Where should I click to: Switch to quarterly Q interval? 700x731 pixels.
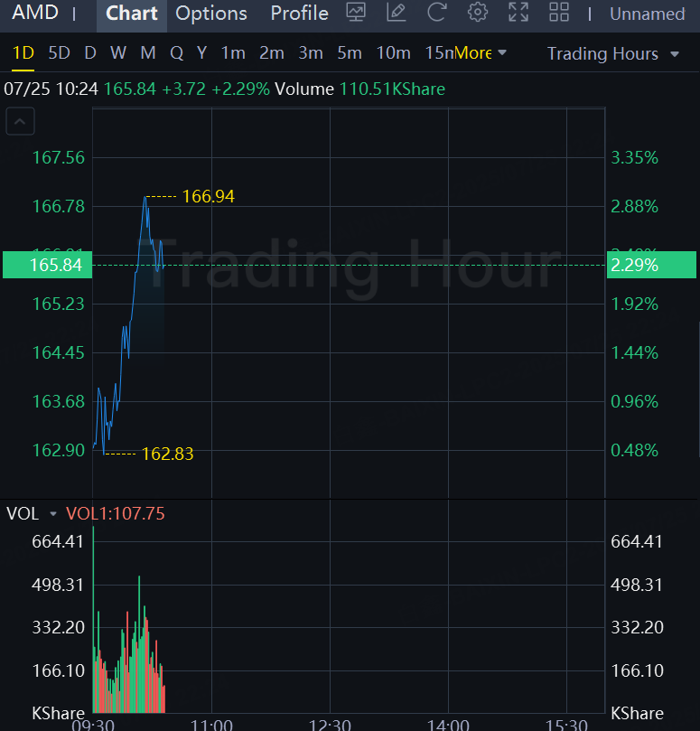[x=177, y=53]
